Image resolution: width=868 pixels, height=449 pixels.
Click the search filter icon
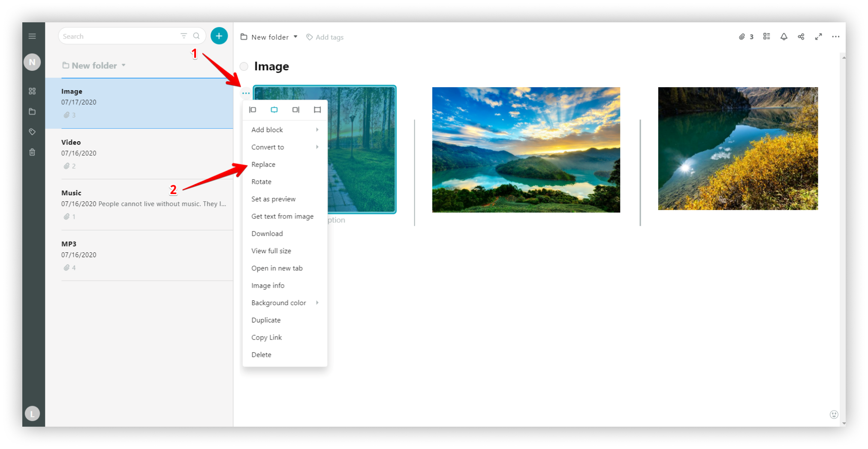[184, 36]
